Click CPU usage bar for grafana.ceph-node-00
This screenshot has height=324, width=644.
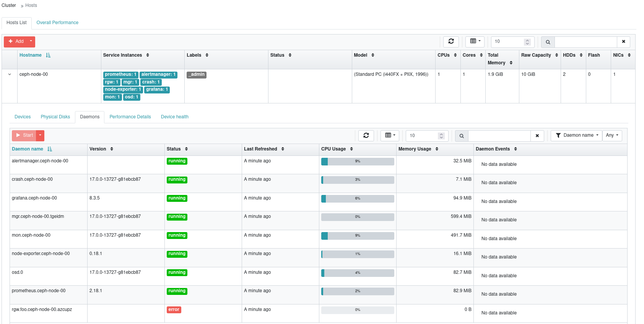358,199
